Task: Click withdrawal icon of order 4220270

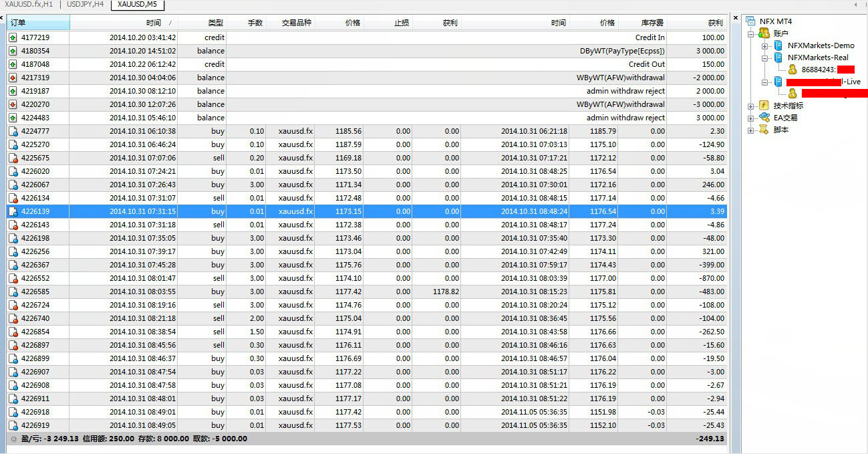Action: tap(13, 104)
